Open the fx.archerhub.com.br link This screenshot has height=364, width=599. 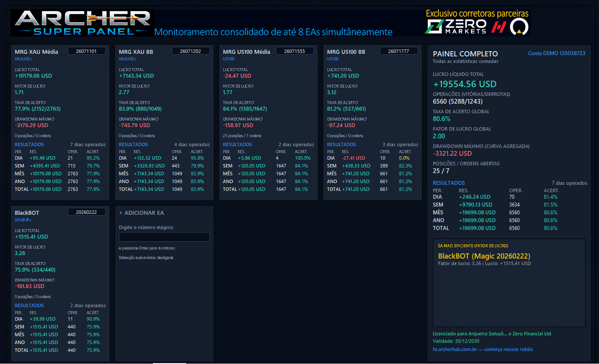pyautogui.click(x=483, y=349)
